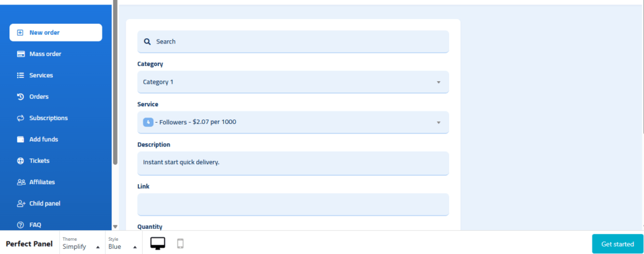
Task: Open the Style Blue selector
Action: [123, 243]
